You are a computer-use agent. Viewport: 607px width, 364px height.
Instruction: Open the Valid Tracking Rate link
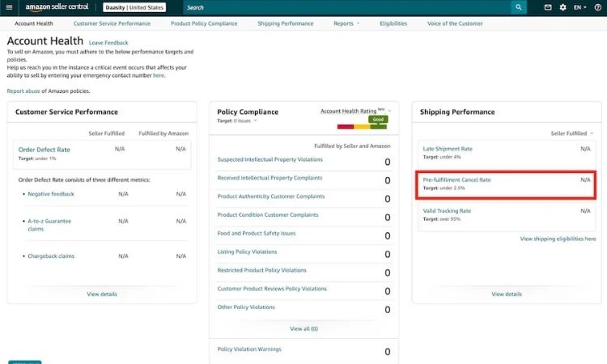click(x=447, y=211)
